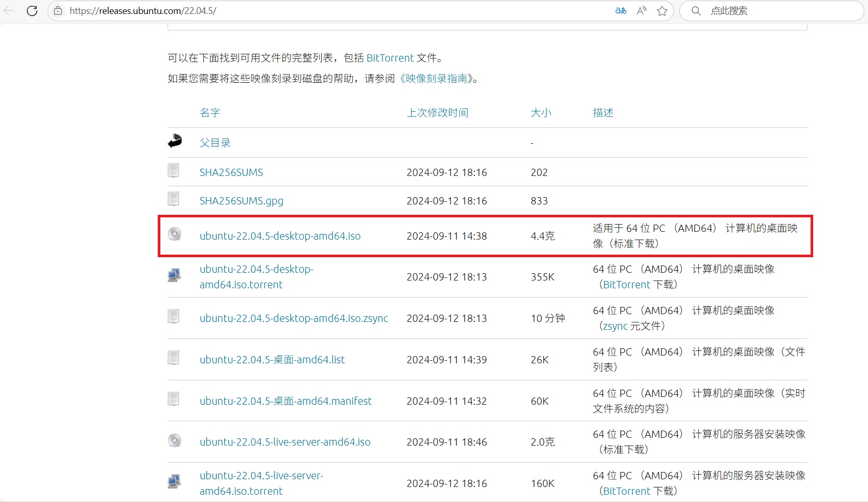
Task: Click the CD icon beside ubuntu-22.04.5-desktop-amd64.iso
Action: click(x=174, y=234)
